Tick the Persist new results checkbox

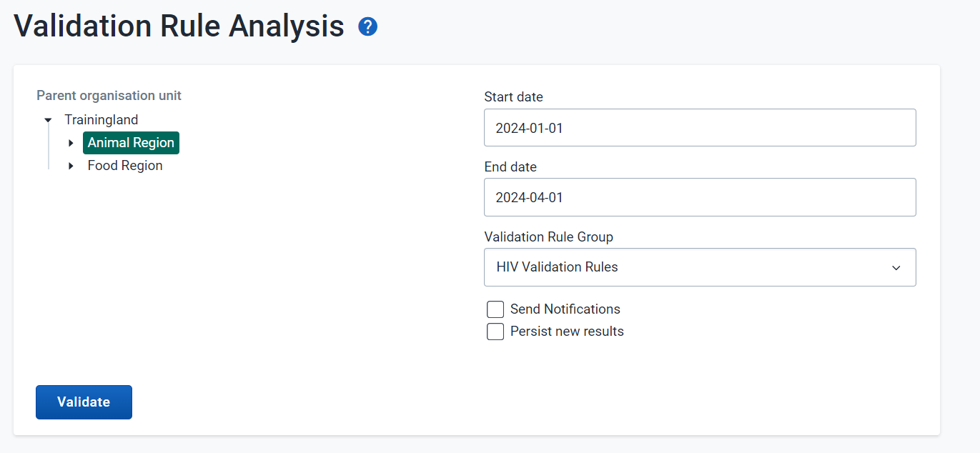(x=495, y=332)
